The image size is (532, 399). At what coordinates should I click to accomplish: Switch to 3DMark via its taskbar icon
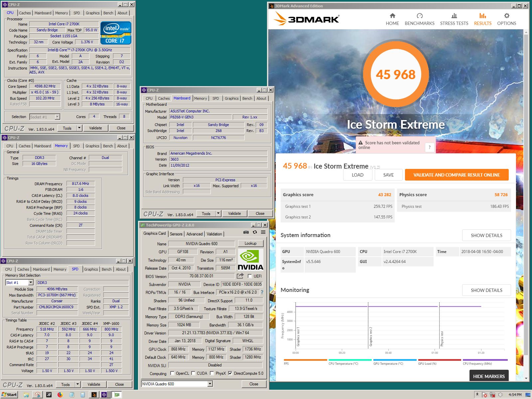point(94,395)
